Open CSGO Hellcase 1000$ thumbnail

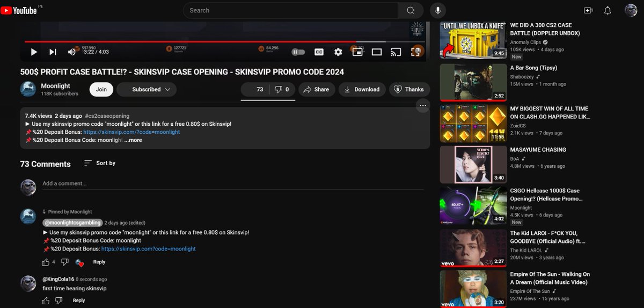point(473,205)
